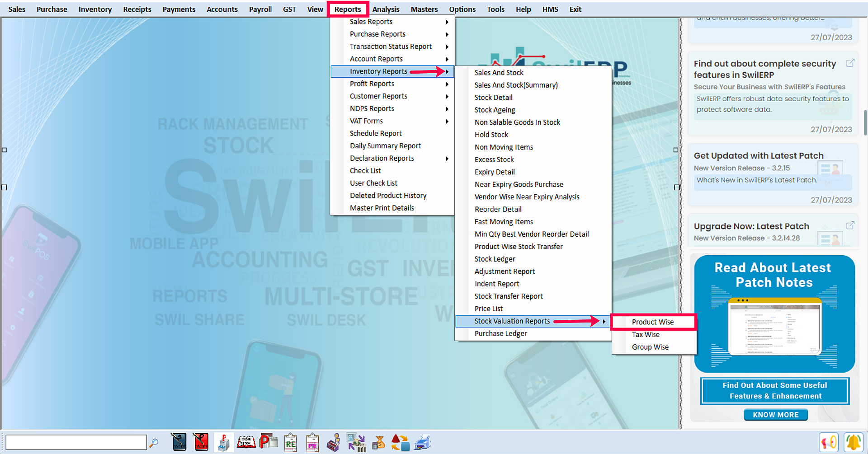Select Purchase Ledger report

[533, 334]
